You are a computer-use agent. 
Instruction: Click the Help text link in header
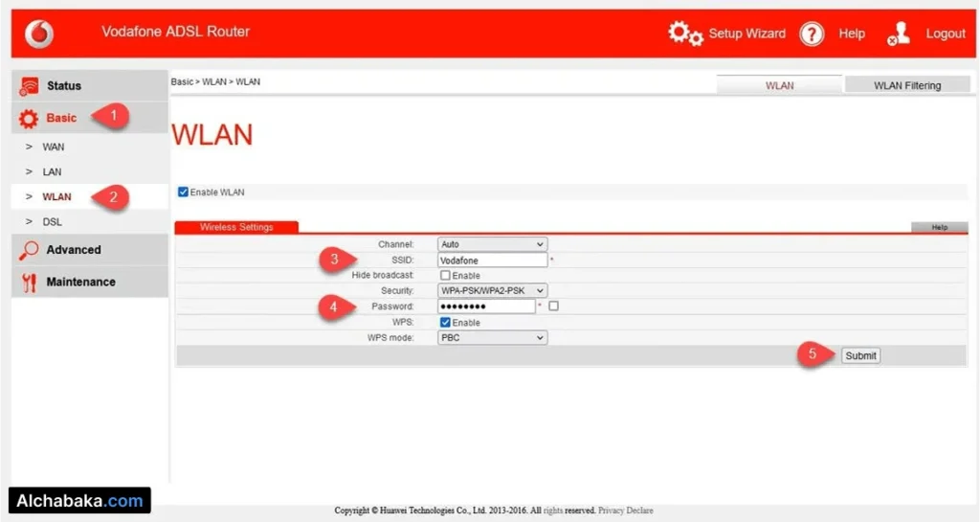[852, 34]
